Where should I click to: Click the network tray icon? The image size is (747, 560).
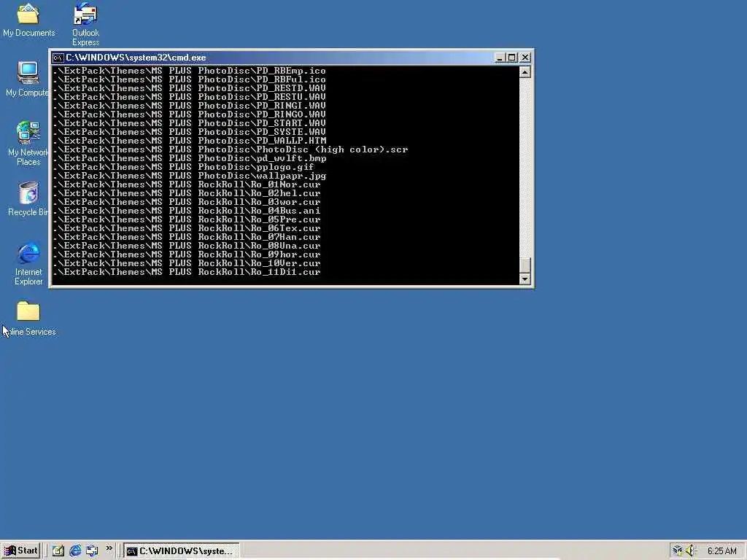click(x=678, y=551)
